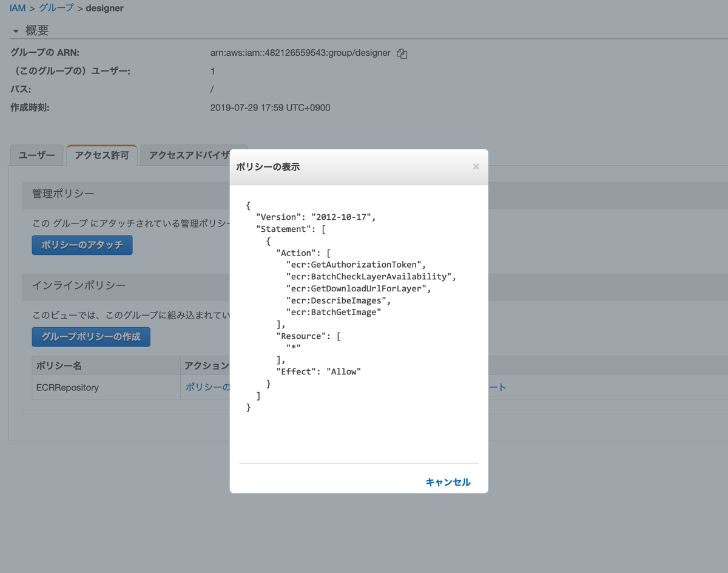Click the グループの ARN: label
The height and width of the screenshot is (573, 728).
(x=45, y=53)
